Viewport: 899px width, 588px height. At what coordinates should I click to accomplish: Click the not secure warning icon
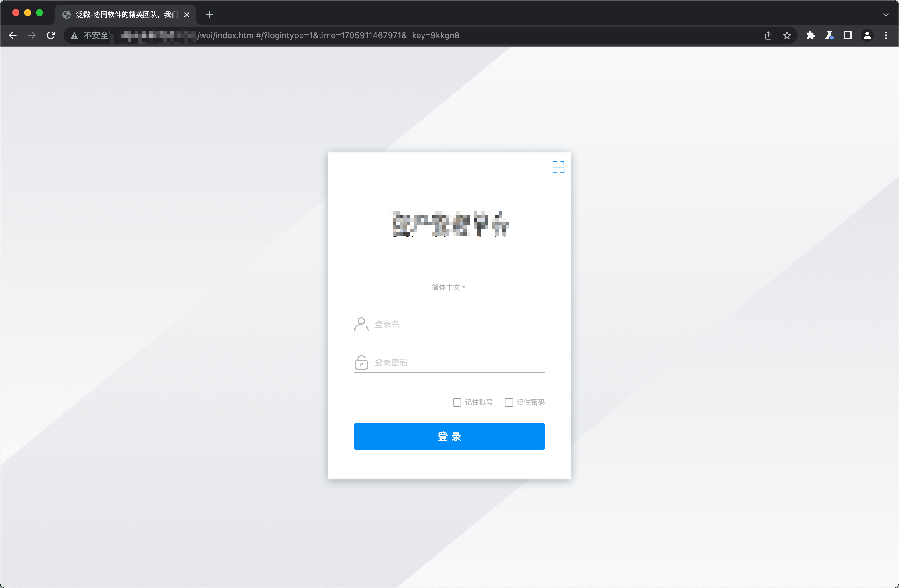[x=75, y=36]
